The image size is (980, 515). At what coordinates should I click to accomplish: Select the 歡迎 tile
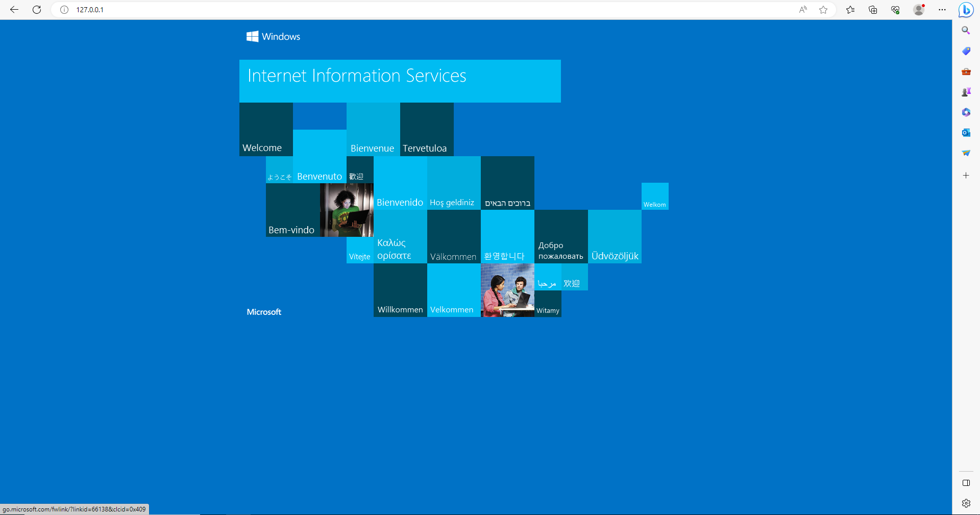pos(360,169)
